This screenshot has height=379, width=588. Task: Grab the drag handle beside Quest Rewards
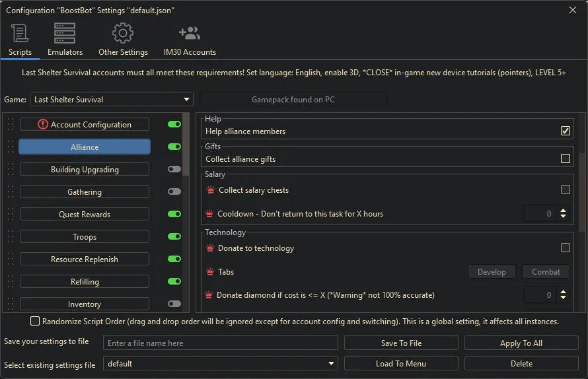coord(11,214)
